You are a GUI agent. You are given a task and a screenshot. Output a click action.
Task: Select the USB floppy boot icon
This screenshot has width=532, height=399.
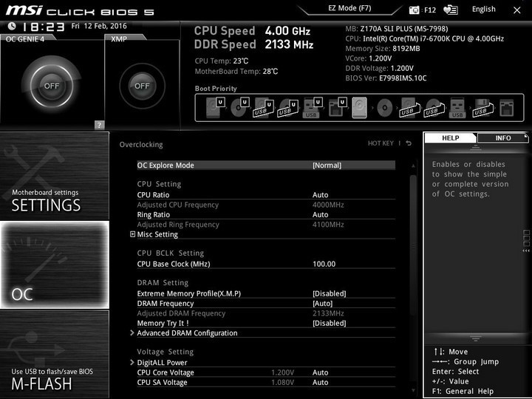coord(482,108)
